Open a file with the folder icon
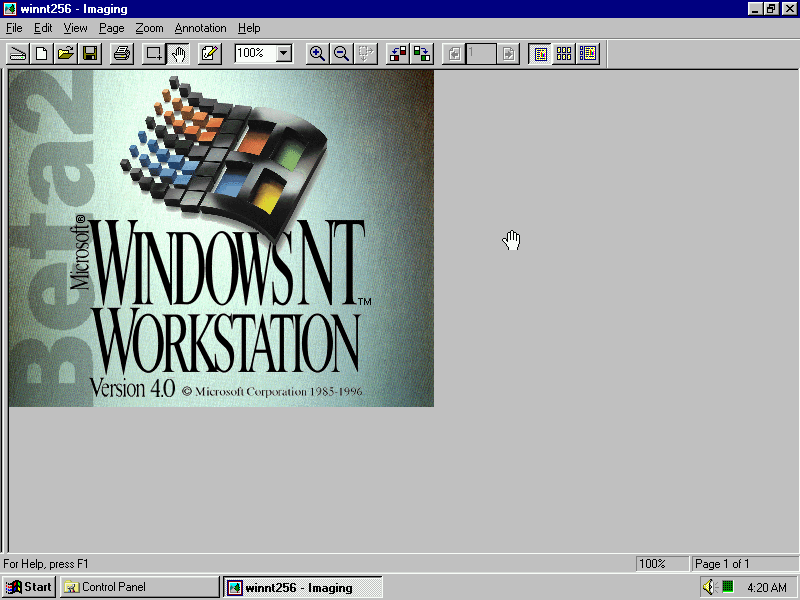The image size is (800, 600). tap(66, 54)
